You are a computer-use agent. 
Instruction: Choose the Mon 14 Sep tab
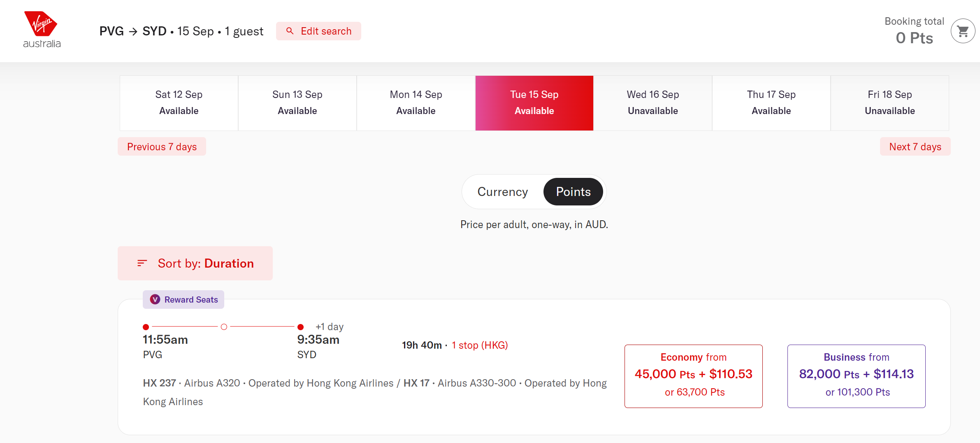pyautogui.click(x=416, y=103)
